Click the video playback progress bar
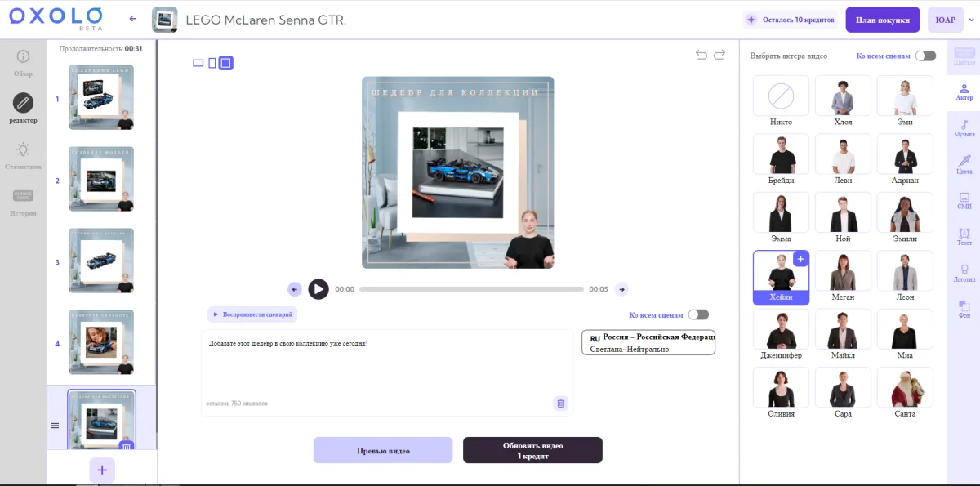Viewport: 980px width, 486px height. 471,289
